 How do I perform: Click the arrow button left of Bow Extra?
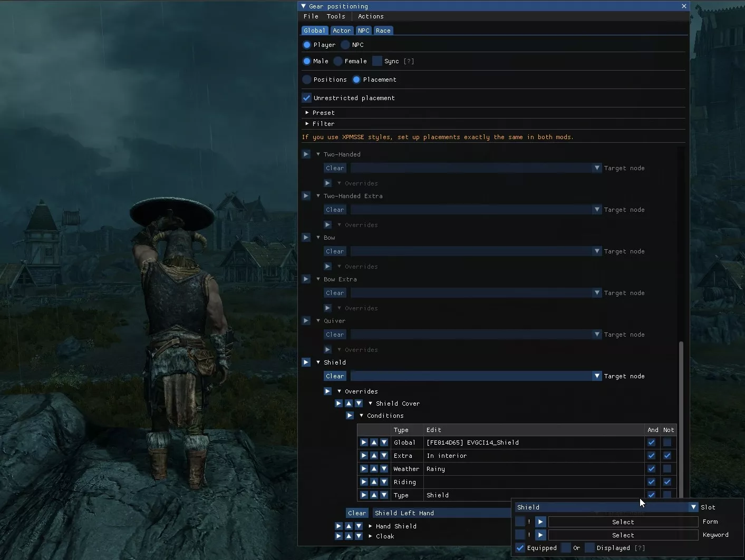[306, 279]
